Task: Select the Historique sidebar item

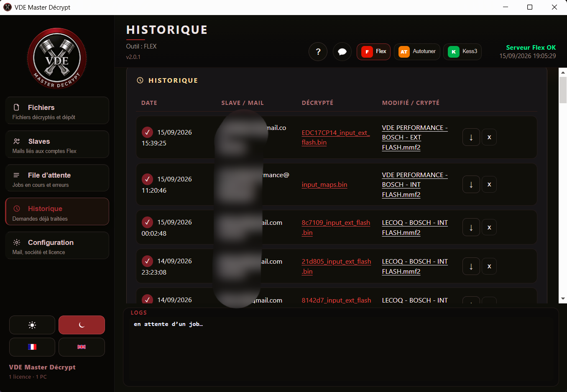Action: click(57, 211)
